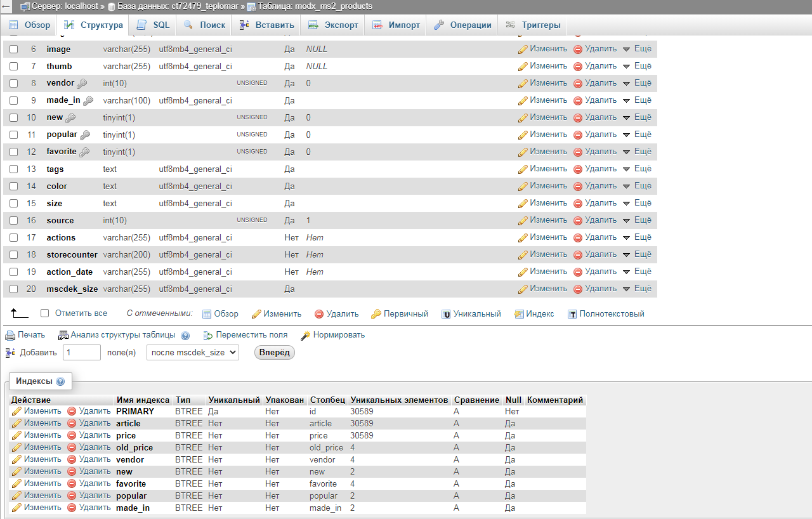This screenshot has height=519, width=812.
Task: Expand Ещё options for action_date row
Action: coord(637,272)
